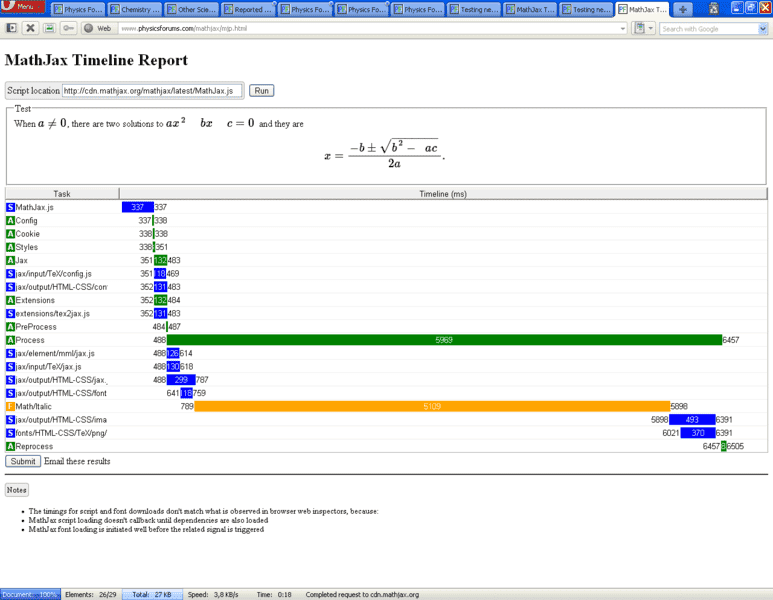Click the image display toolbar icon
Image resolution: width=773 pixels, height=600 pixels.
tap(49, 28)
